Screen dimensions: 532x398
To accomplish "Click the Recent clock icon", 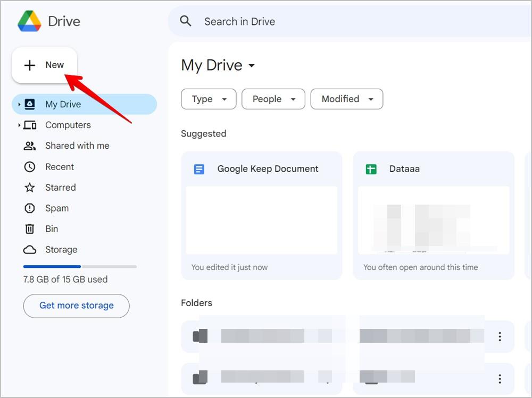I will pos(29,167).
